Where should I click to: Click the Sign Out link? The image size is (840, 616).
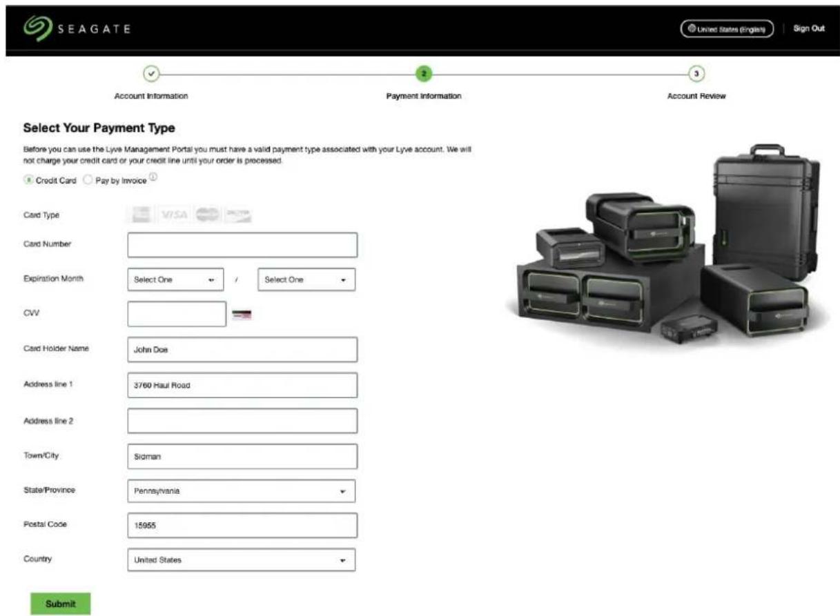point(809,29)
